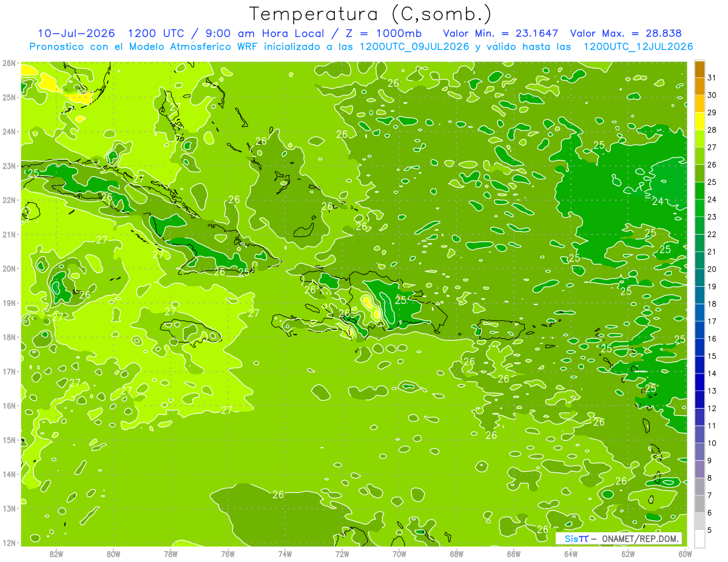
Task: Click the "Valor Max. = 28.838" text
Action: 625,33
